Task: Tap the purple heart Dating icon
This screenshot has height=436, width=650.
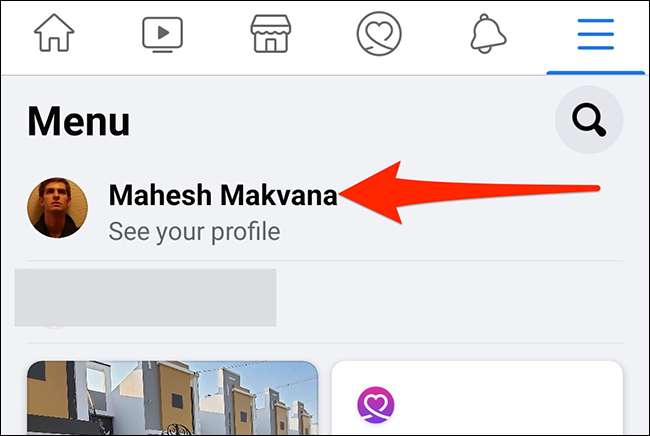Action: pos(376,405)
